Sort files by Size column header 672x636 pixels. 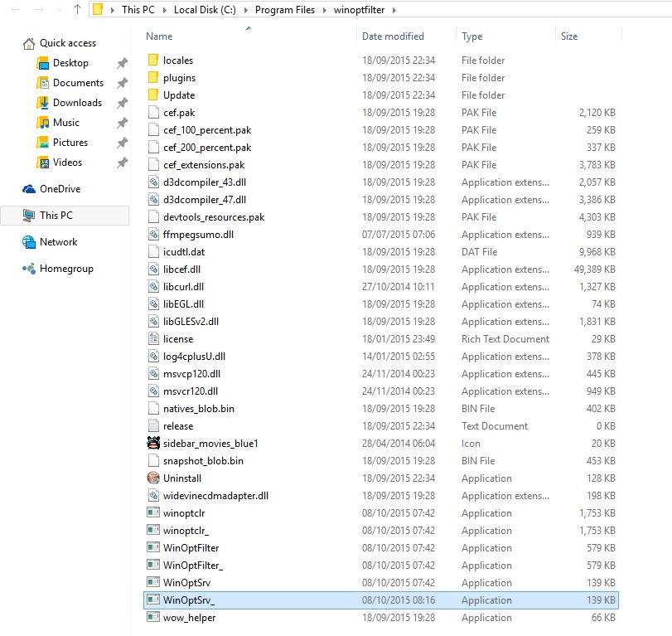click(x=569, y=36)
